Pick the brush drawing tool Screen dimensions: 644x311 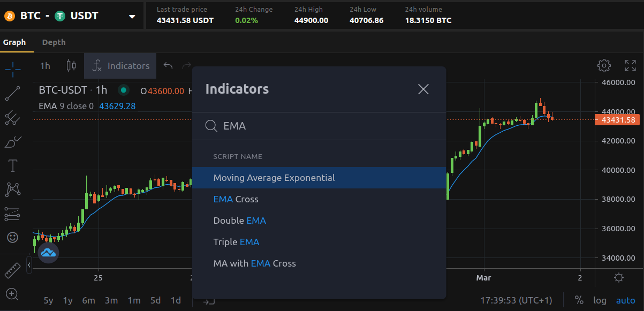(12, 142)
